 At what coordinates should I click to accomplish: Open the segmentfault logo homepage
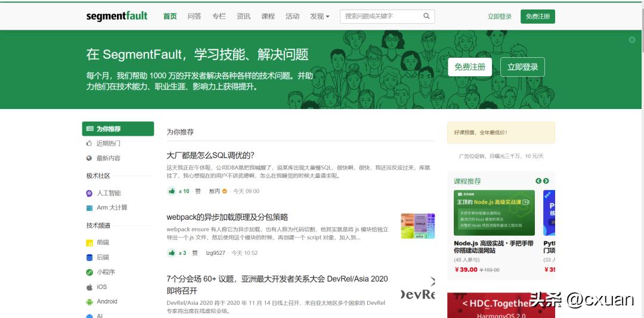(x=117, y=17)
